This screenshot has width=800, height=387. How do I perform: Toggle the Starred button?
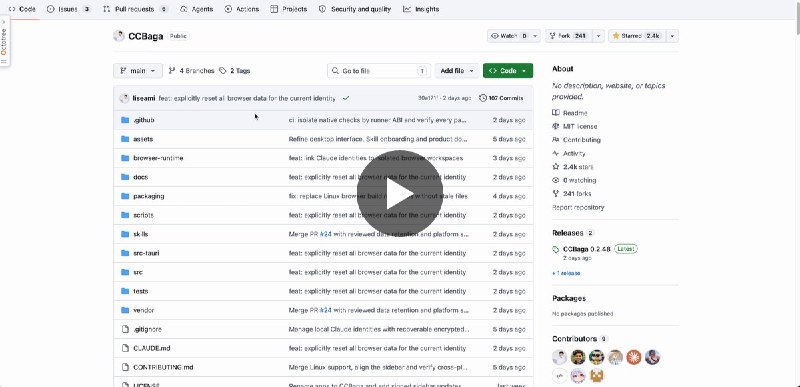click(x=636, y=36)
